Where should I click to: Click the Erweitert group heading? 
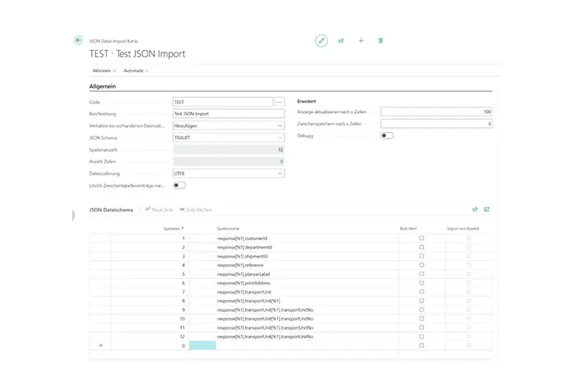pyautogui.click(x=307, y=101)
